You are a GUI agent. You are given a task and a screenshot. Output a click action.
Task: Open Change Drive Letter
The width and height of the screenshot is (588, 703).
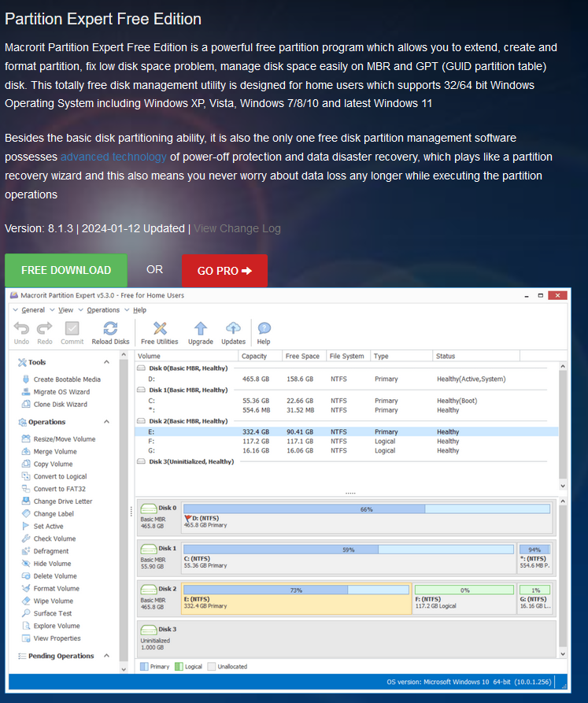[x=57, y=501]
